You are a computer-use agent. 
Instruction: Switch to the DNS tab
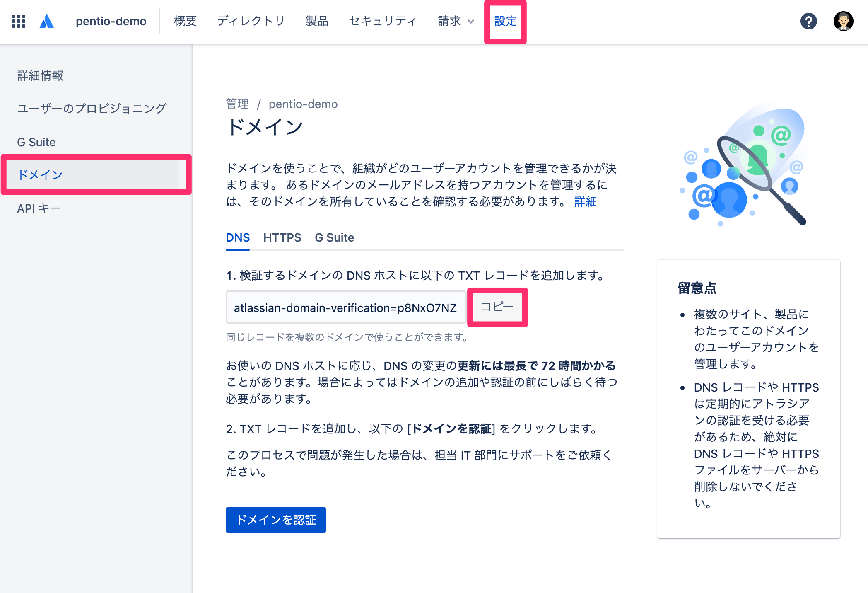click(238, 237)
